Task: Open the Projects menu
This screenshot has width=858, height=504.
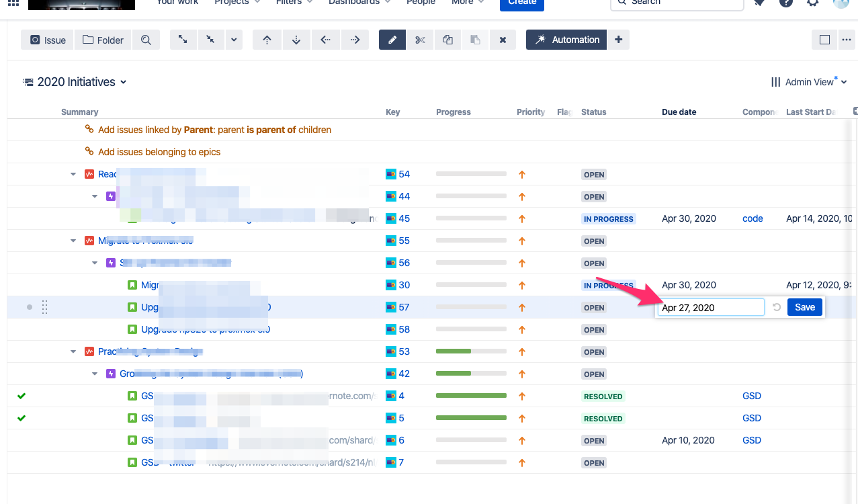Action: pyautogui.click(x=237, y=2)
